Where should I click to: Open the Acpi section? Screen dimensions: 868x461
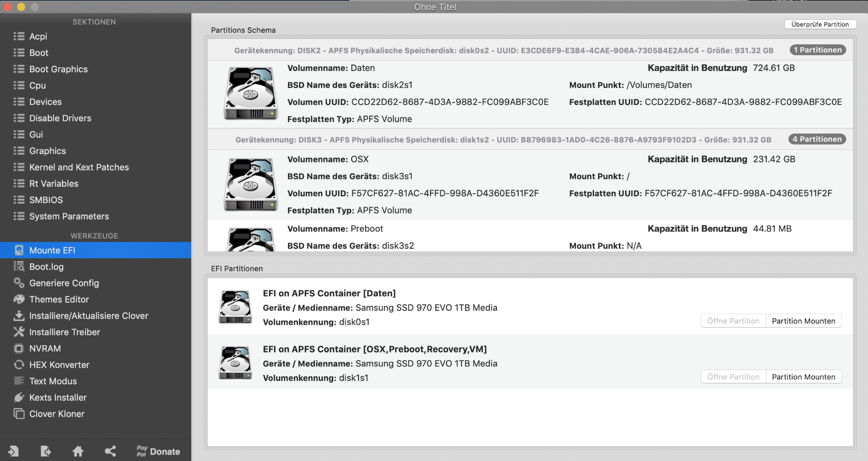click(38, 36)
